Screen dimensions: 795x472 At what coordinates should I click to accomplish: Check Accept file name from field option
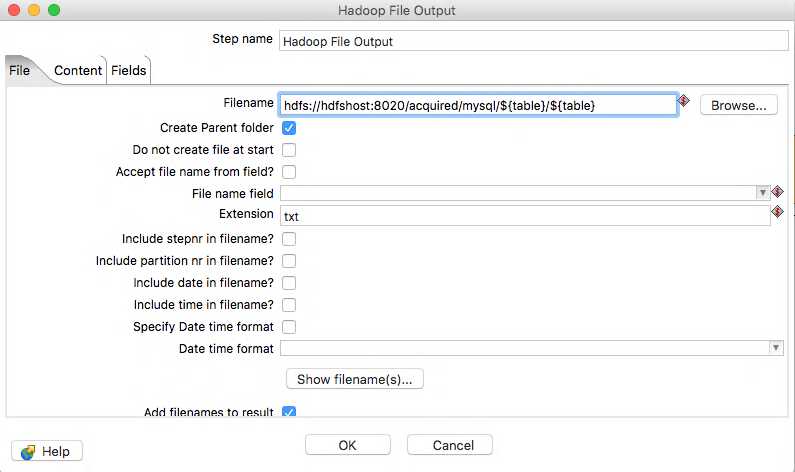(289, 172)
